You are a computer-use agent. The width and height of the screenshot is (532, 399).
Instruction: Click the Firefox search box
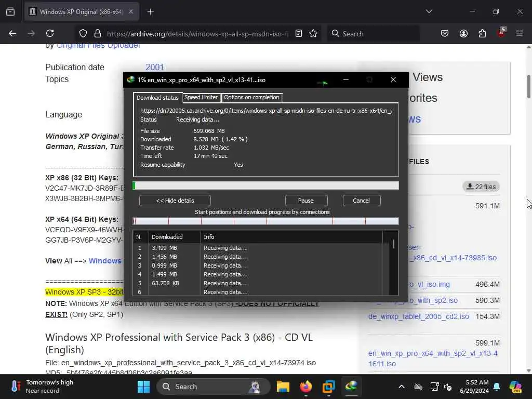373,34
